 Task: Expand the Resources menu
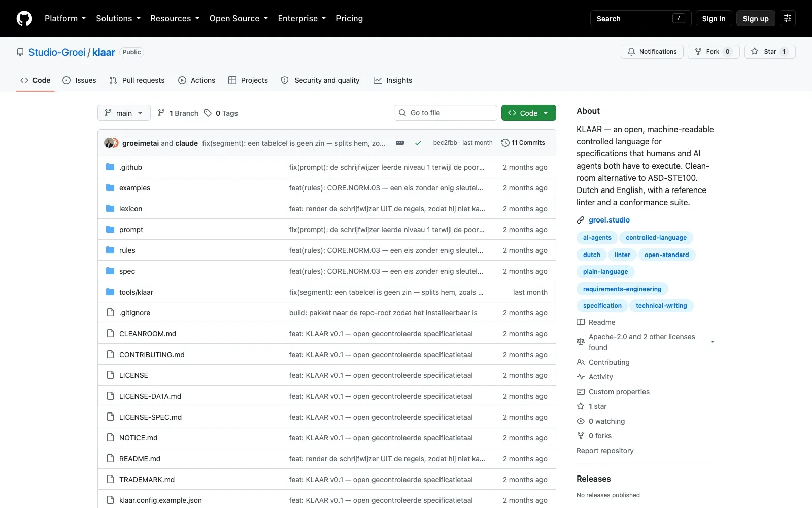click(x=175, y=18)
